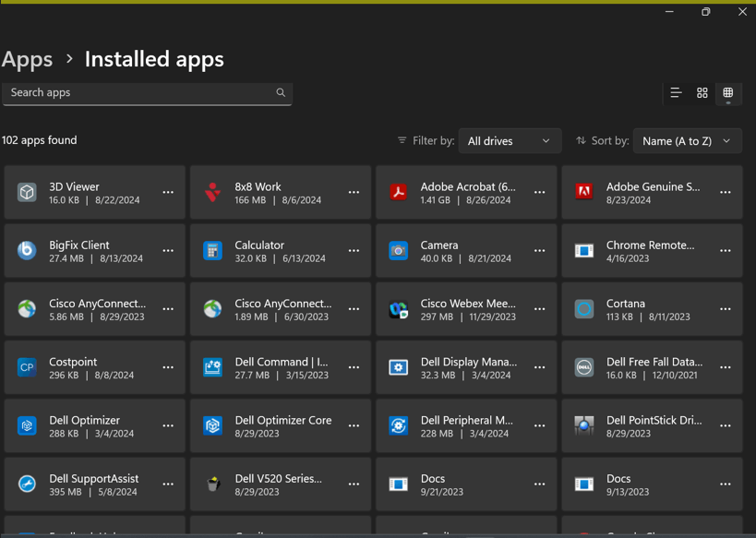The image size is (756, 538).
Task: Click the 8x8 Work app icon
Action: pos(213,192)
